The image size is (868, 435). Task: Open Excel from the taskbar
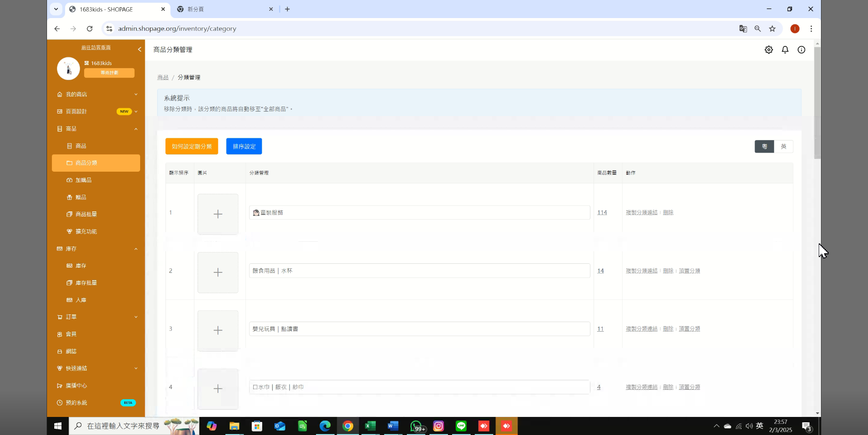tap(370, 426)
